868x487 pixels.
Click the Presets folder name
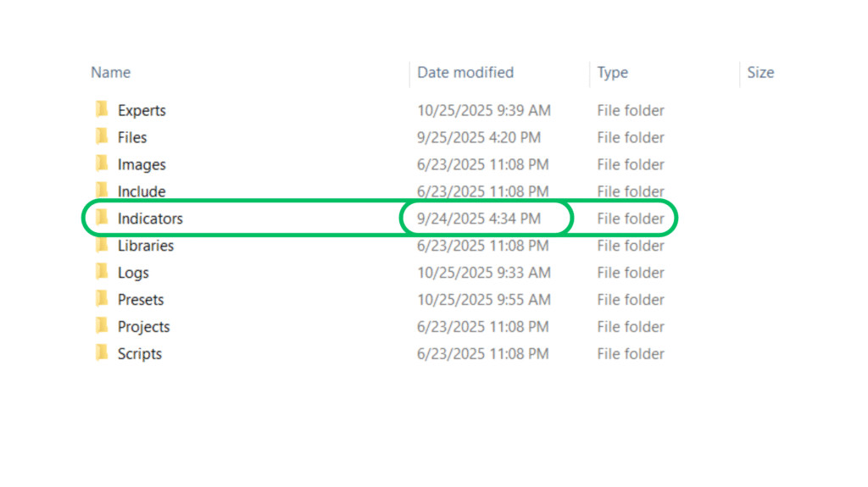pos(141,300)
